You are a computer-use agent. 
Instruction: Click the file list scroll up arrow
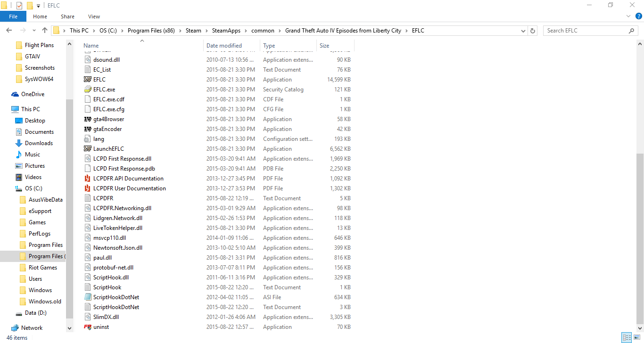[640, 45]
